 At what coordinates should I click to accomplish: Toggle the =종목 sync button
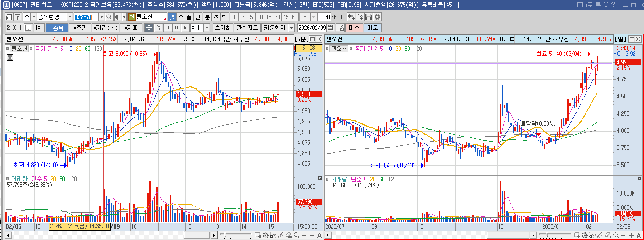pos(57,28)
